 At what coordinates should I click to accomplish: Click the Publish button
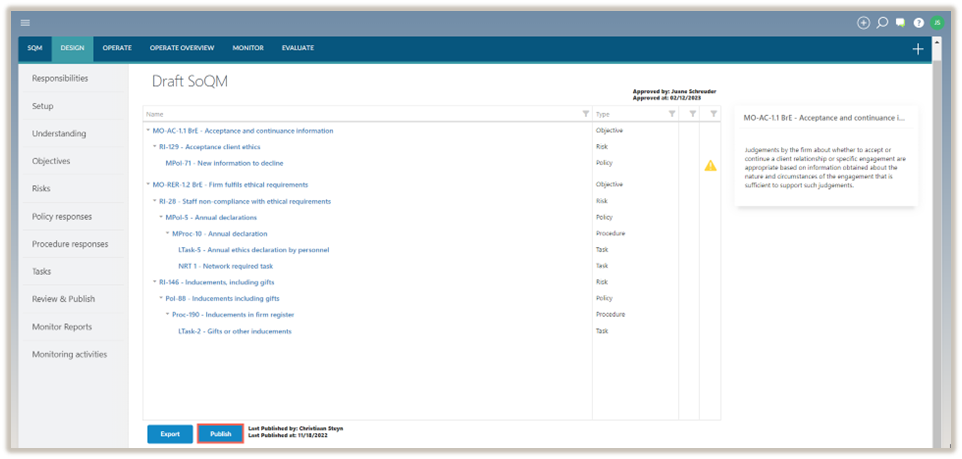[x=220, y=434]
